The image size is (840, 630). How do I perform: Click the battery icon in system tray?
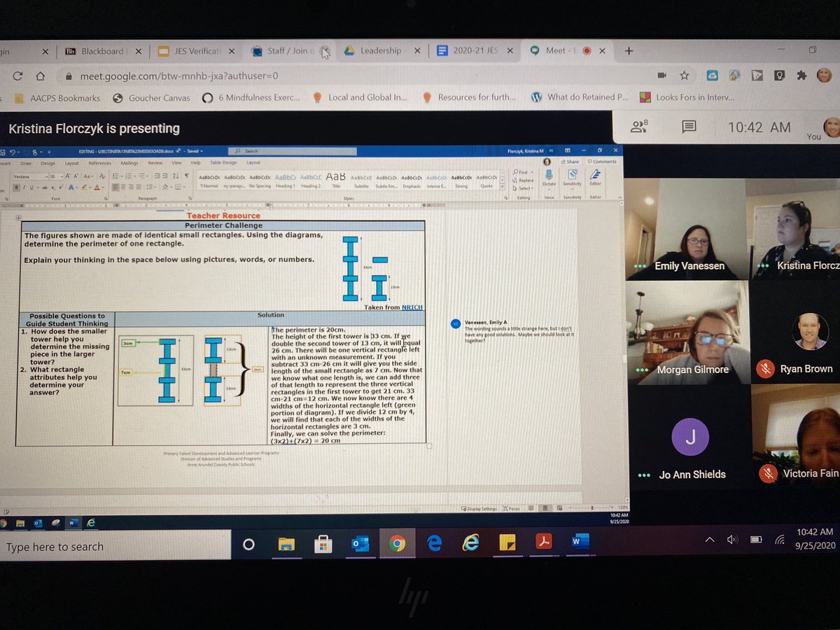(756, 539)
